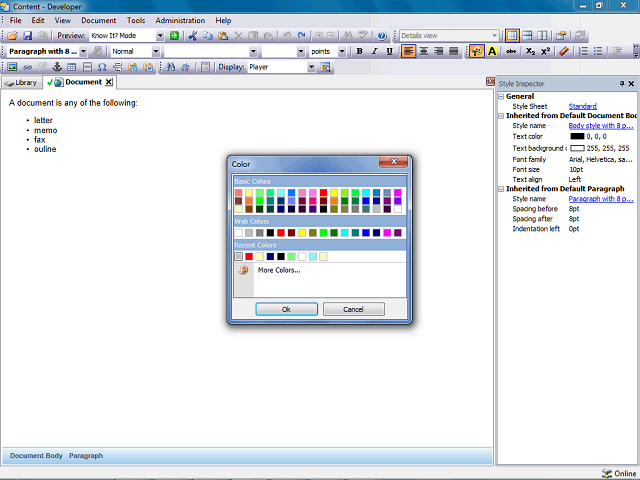The image size is (640, 480).
Task: Open the Details view dropdown
Action: (x=494, y=36)
